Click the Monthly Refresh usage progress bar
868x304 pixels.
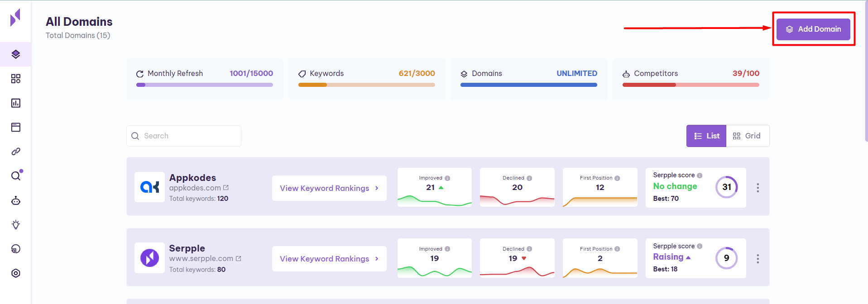pyautogui.click(x=205, y=85)
